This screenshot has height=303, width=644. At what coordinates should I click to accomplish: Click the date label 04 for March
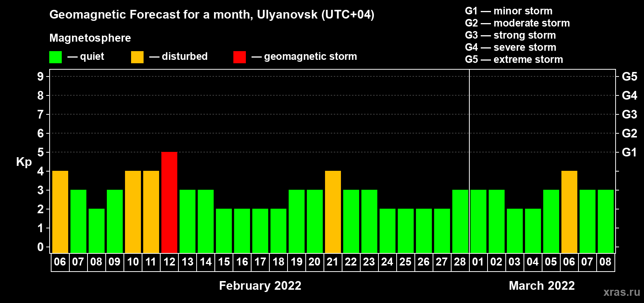pos(533,262)
